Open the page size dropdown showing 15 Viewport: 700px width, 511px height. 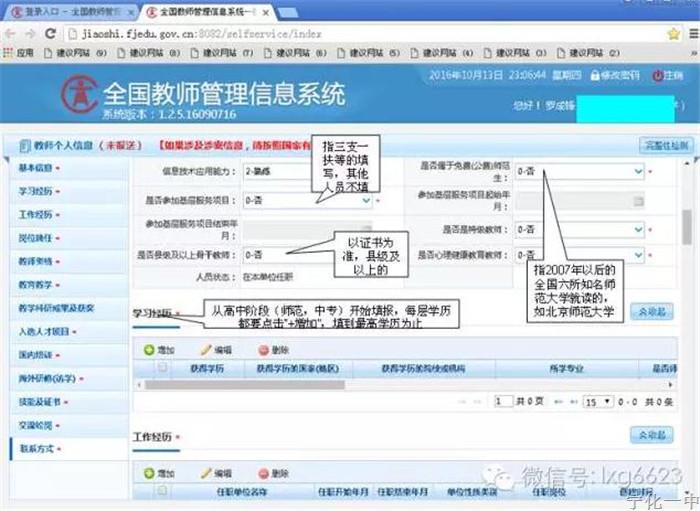[x=597, y=402]
